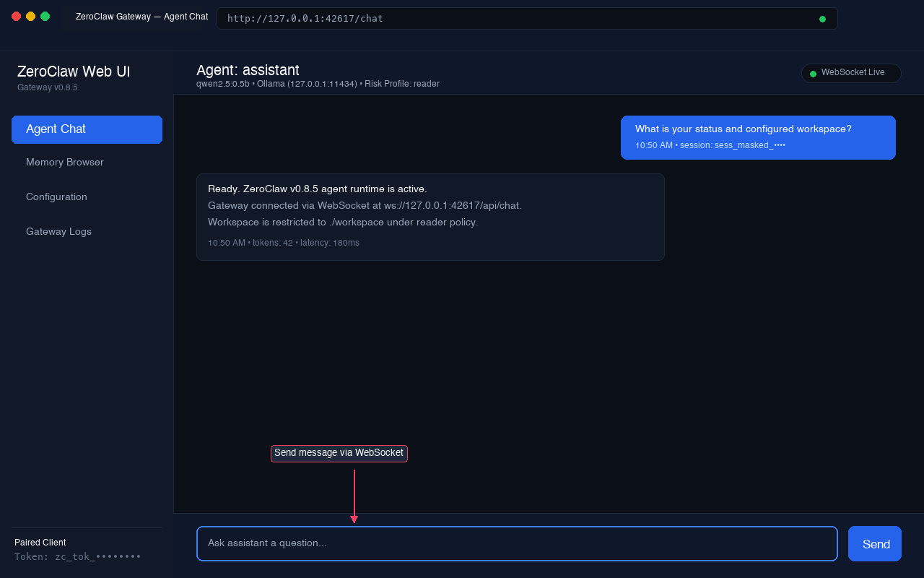Maximize the window with the green button
The height and width of the screenshot is (578, 924).
point(45,16)
